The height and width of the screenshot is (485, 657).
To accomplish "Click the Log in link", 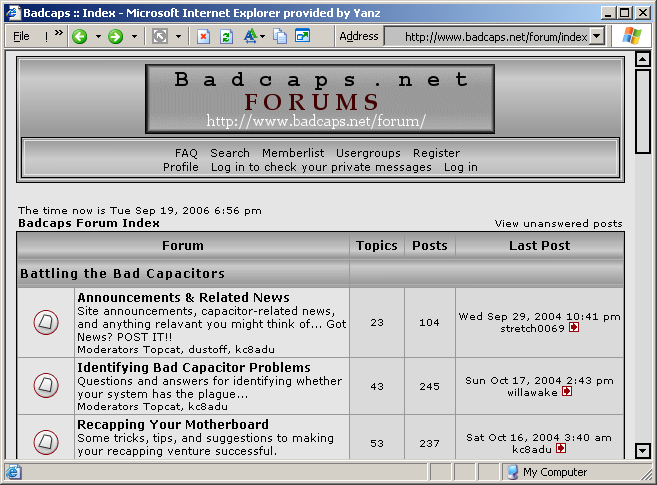I will click(460, 168).
